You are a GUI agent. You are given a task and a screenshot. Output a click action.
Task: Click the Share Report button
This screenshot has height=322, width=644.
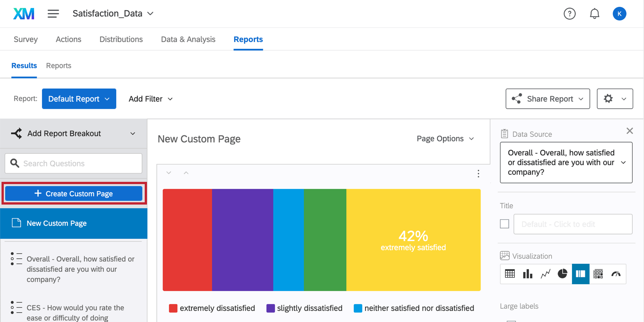[547, 99]
